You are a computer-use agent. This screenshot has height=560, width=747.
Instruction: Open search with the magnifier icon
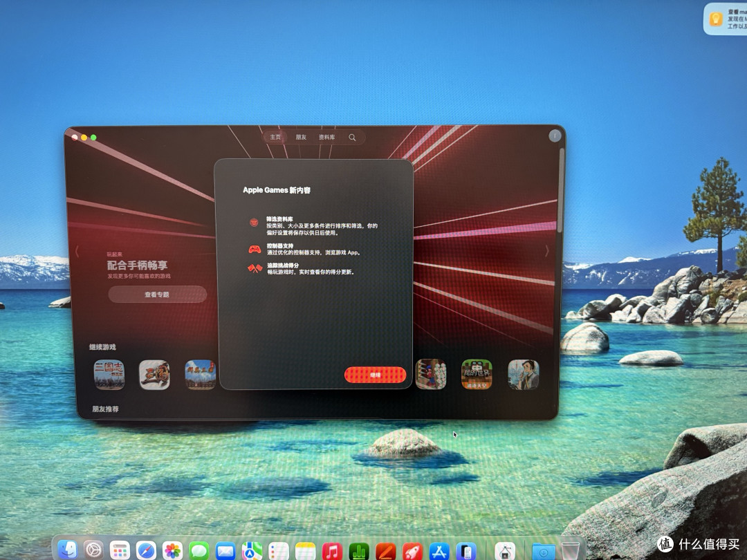[x=352, y=138]
